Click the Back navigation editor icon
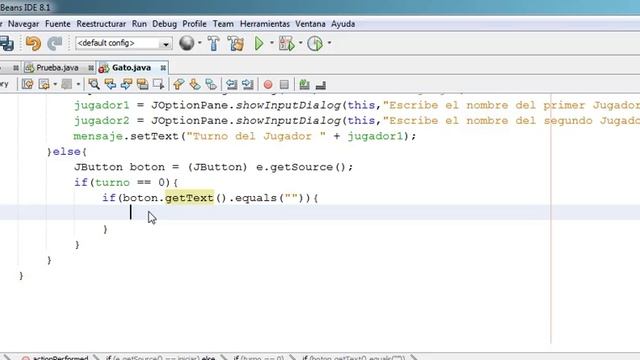This screenshot has height=360, width=640. coord(44,84)
